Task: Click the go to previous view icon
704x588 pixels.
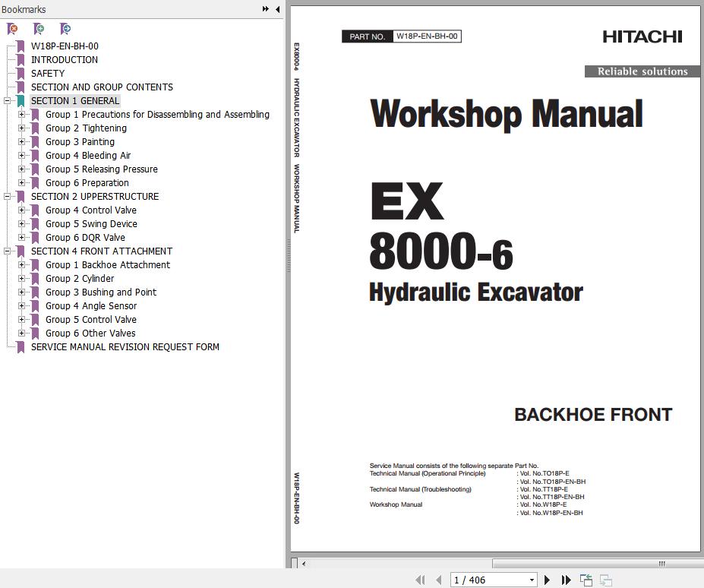Action: pos(586,580)
